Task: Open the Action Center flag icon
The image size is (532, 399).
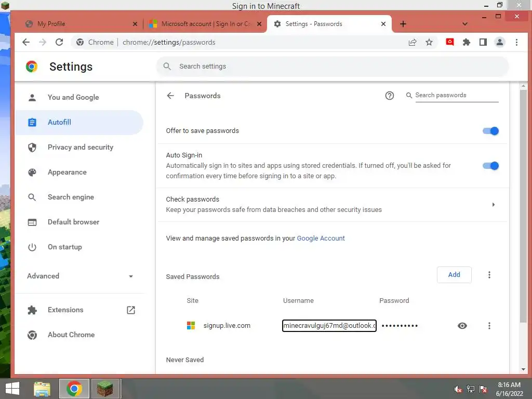Action: [x=483, y=389]
